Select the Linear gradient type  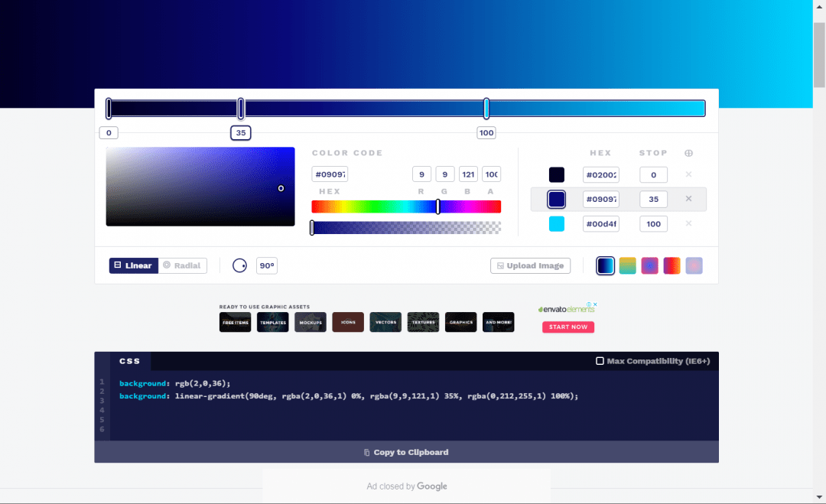(x=133, y=265)
